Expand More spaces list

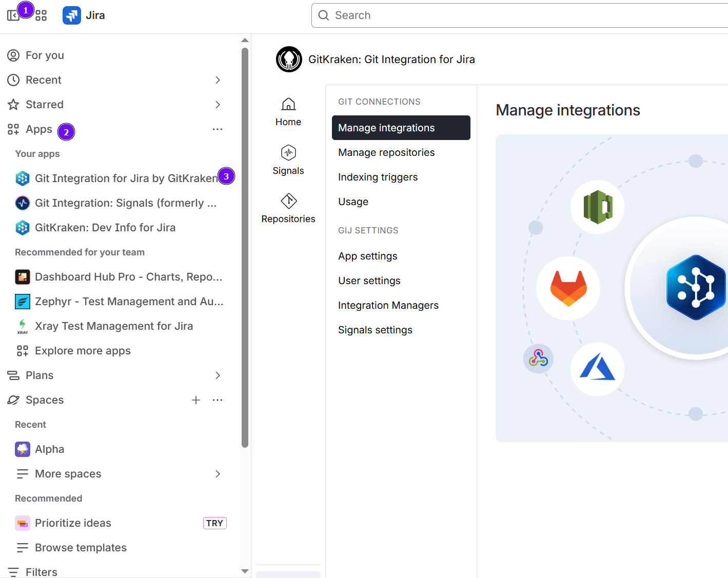click(218, 474)
